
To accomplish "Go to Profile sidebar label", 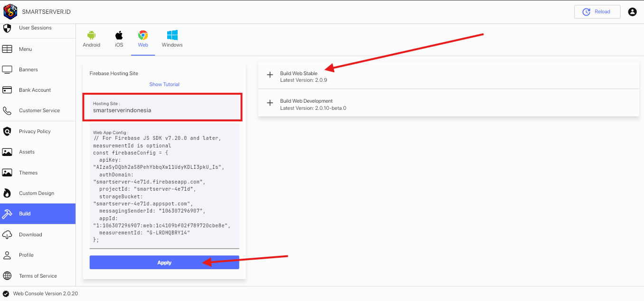I will tap(26, 255).
